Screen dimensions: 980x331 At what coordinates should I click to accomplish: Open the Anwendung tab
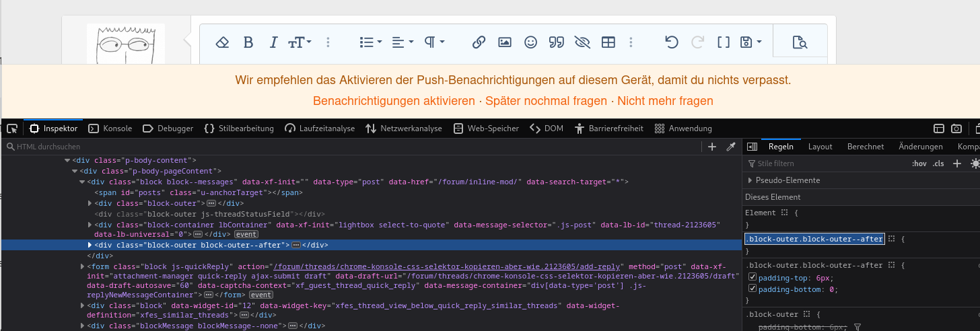coord(682,128)
